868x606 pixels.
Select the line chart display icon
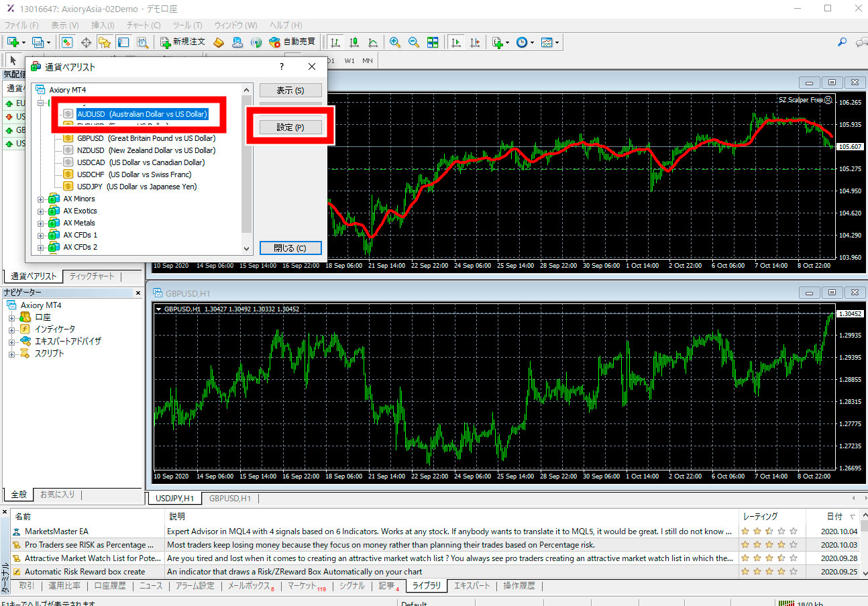pyautogui.click(x=372, y=42)
